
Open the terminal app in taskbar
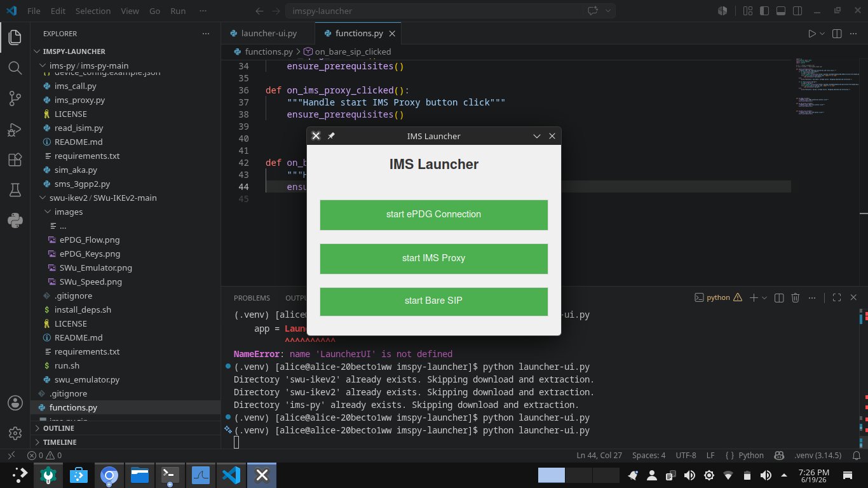[x=170, y=475]
